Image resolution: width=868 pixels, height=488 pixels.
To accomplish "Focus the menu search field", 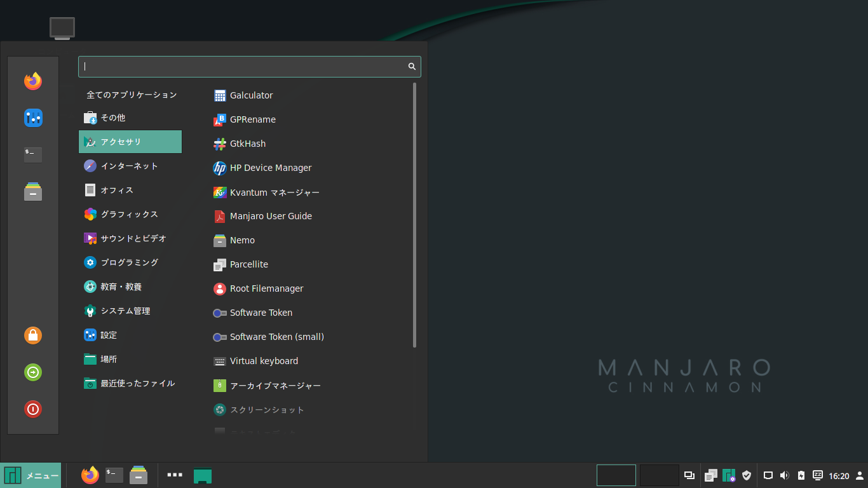I will pos(249,66).
